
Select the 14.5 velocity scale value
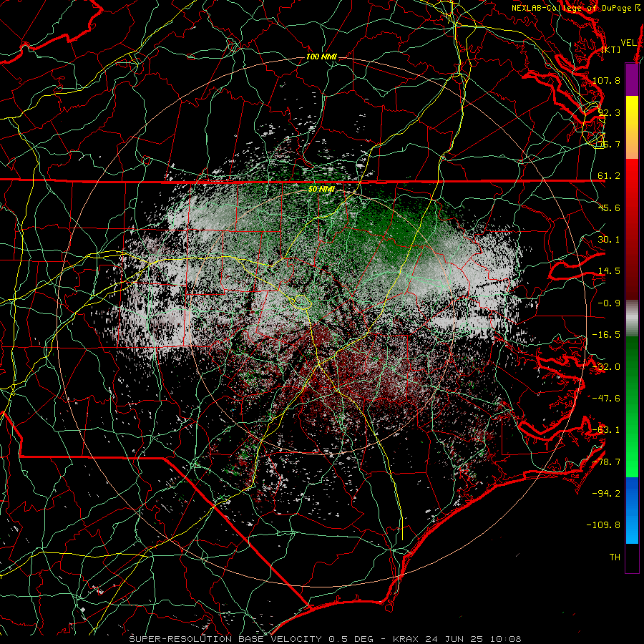(609, 271)
